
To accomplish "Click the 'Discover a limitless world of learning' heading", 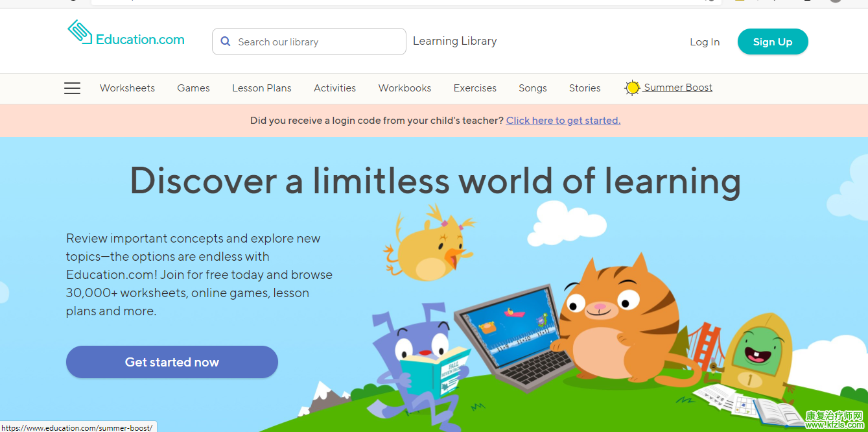I will click(435, 180).
